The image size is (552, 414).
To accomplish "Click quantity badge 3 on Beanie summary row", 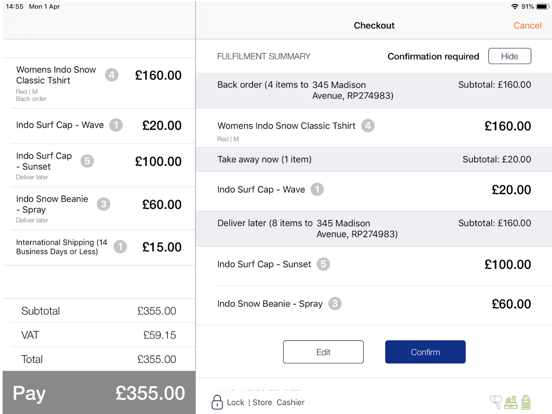I will click(335, 303).
